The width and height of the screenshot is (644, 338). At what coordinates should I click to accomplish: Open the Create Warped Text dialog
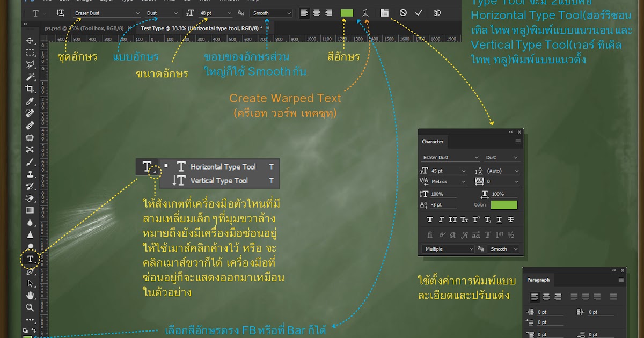click(x=365, y=12)
